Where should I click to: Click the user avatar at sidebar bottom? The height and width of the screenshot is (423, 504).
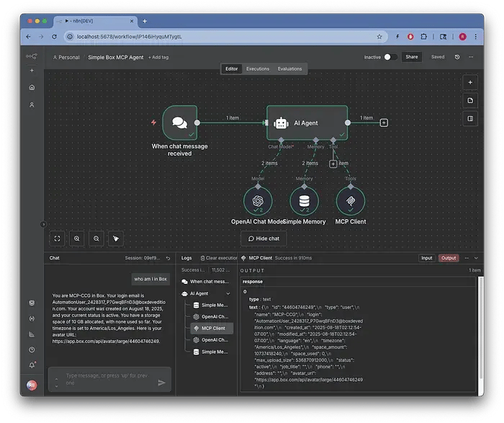pos(32,385)
